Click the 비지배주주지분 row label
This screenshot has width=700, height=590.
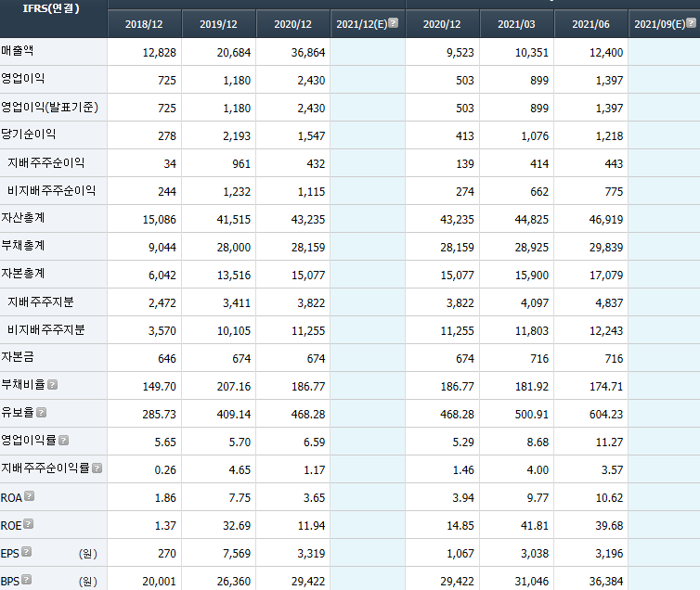tap(46, 329)
